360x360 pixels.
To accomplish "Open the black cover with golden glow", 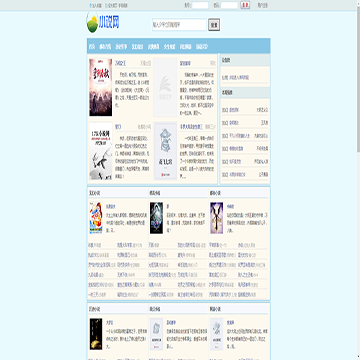I will click(96, 334).
